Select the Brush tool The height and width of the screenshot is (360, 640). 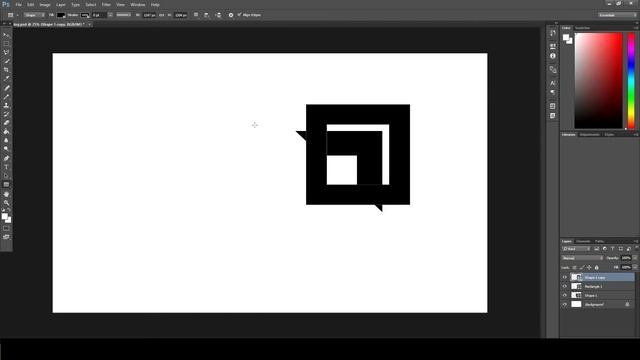[6, 97]
